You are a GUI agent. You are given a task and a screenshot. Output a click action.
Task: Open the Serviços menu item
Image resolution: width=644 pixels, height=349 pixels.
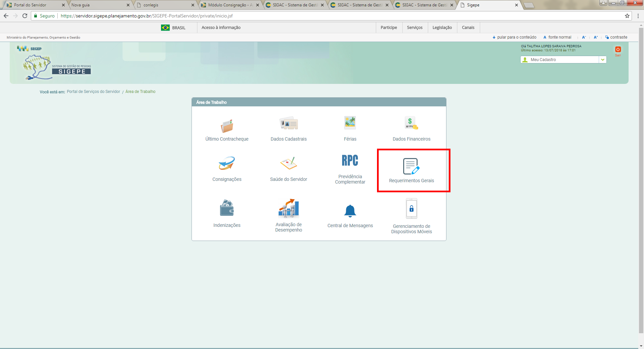click(x=415, y=28)
